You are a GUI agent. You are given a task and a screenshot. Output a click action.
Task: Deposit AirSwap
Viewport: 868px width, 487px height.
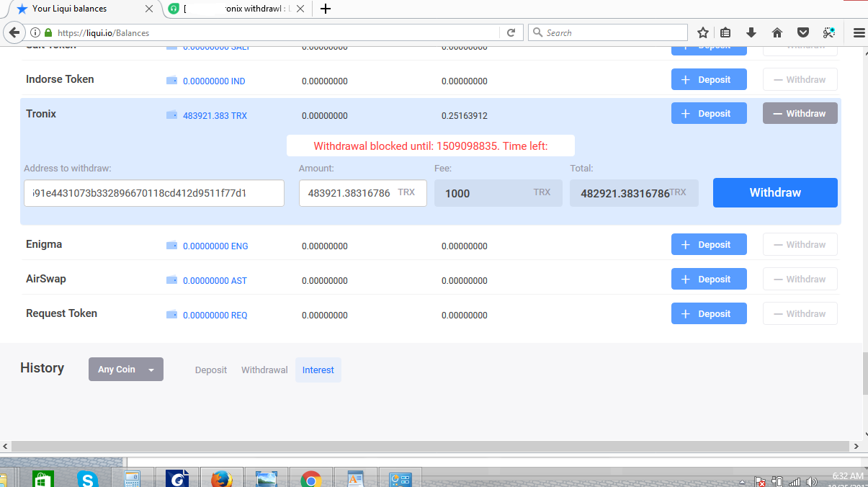pos(709,279)
